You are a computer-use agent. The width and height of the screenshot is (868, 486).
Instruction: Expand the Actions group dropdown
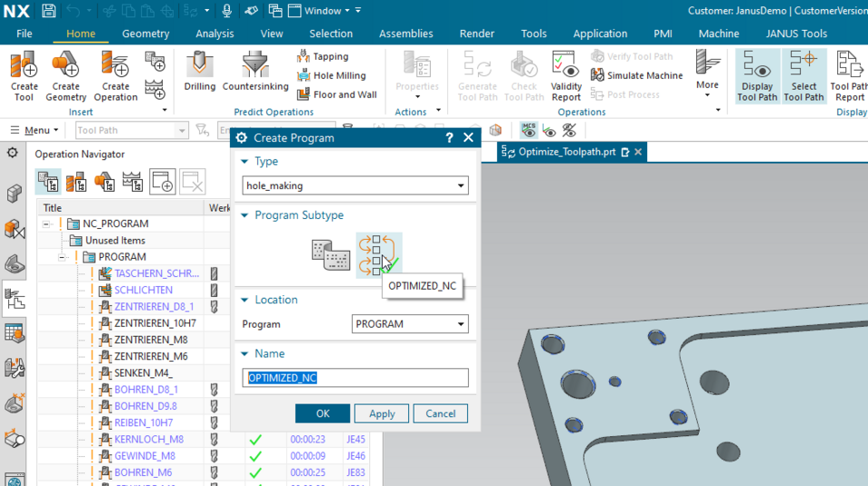click(x=438, y=110)
